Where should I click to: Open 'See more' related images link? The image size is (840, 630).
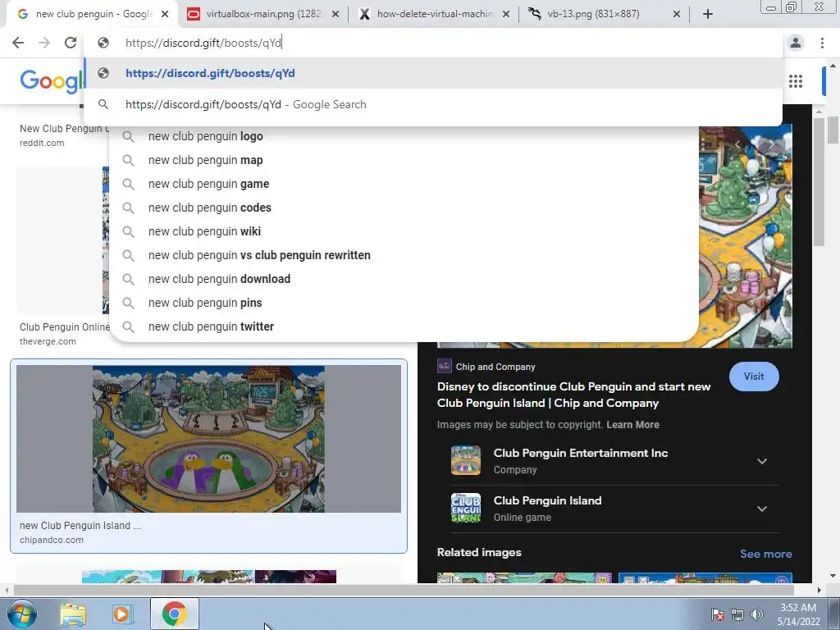(x=765, y=554)
